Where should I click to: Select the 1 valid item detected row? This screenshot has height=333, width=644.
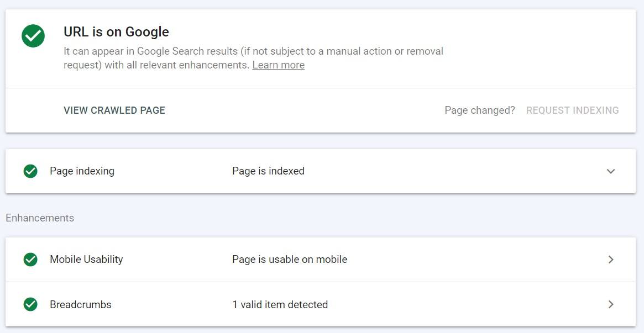[280, 304]
